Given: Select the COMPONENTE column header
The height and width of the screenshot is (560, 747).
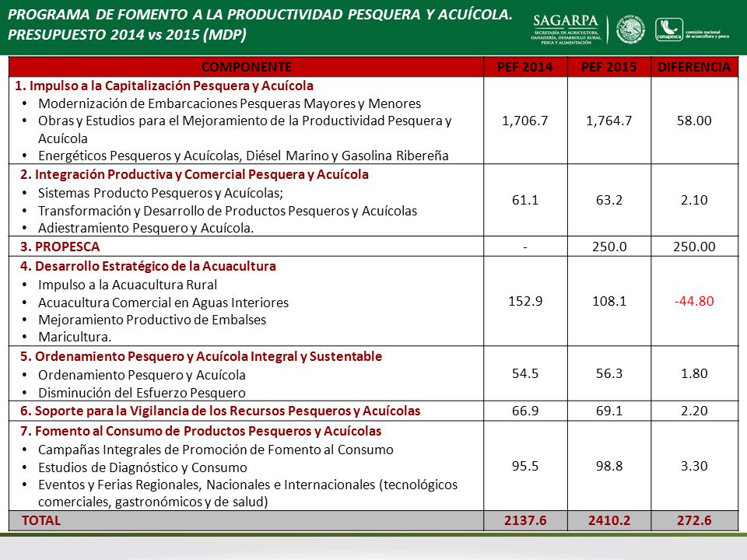Looking at the screenshot, I should tap(247, 67).
